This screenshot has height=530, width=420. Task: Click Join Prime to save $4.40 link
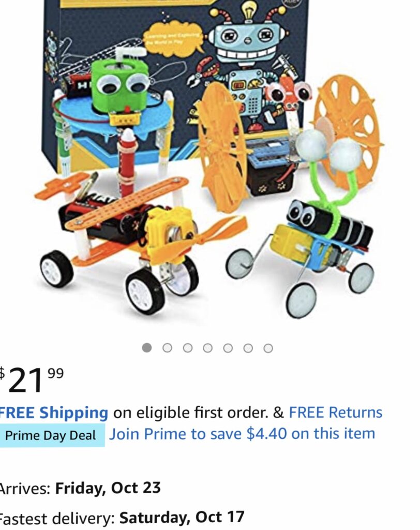[x=242, y=434]
